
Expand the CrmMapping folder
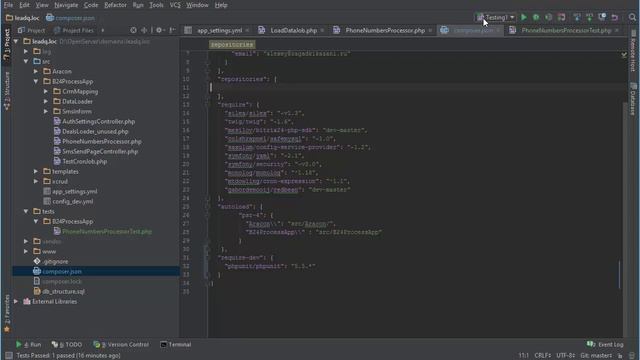coord(46,91)
